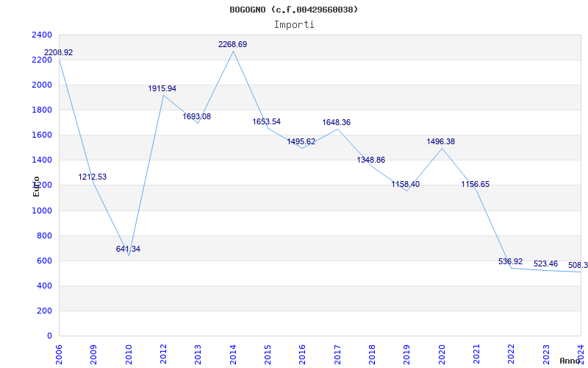
Task: Click the Anno x-axis title
Action: tap(570, 361)
